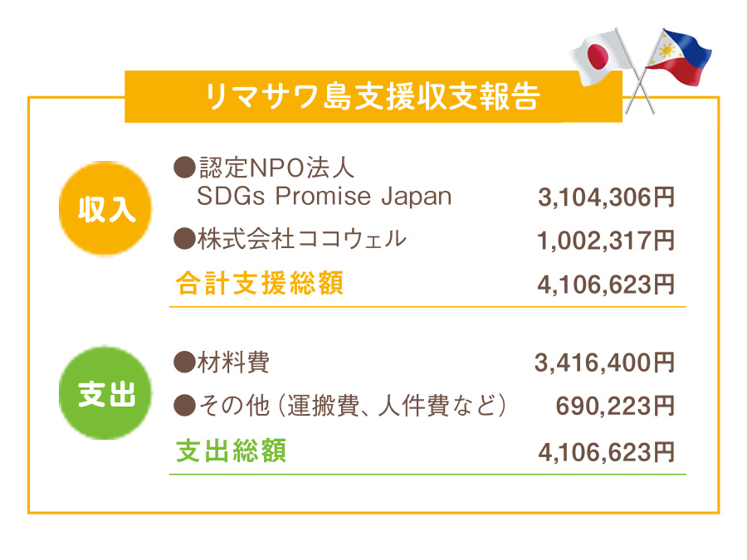Click the 合計支援総額 heading

tap(259, 284)
